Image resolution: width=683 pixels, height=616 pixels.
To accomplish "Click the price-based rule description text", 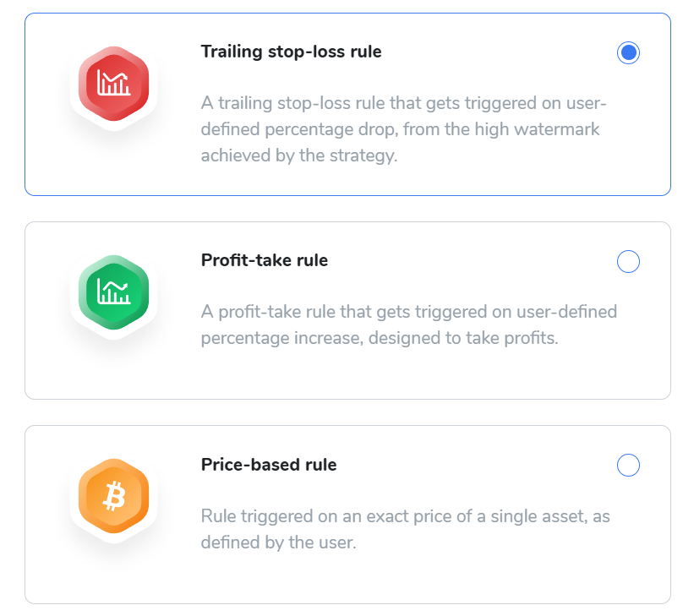I will [x=405, y=529].
